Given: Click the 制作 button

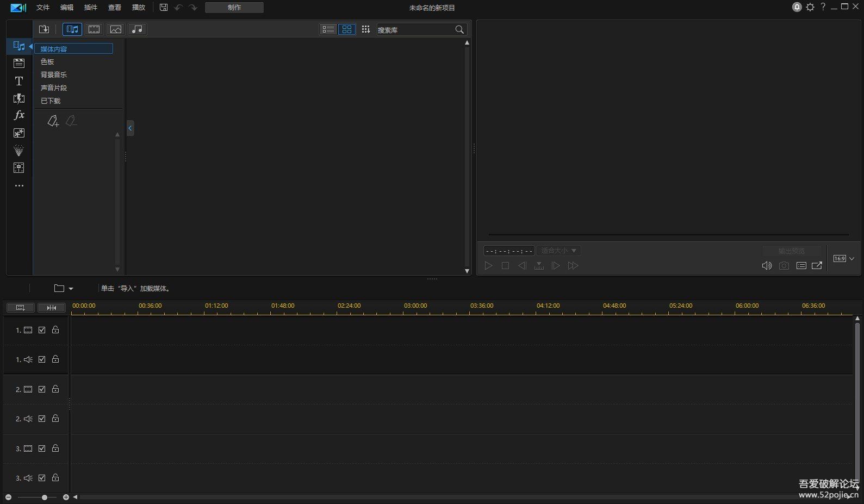Looking at the screenshot, I should [x=234, y=8].
